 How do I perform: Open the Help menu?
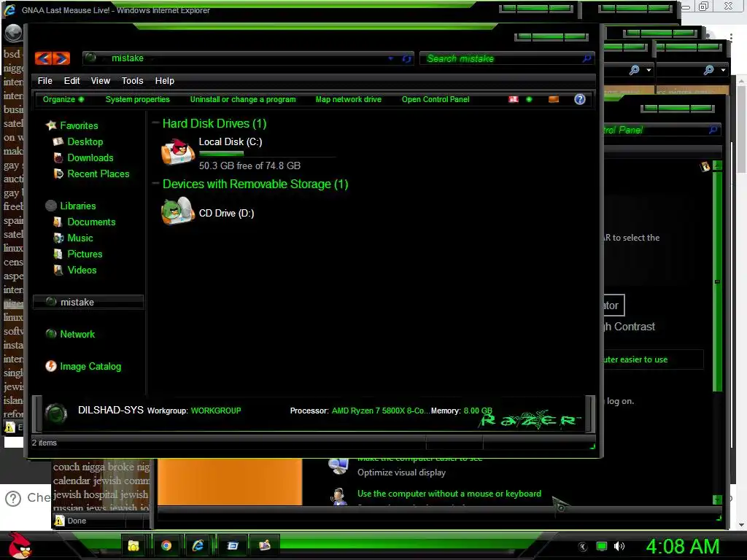[164, 80]
